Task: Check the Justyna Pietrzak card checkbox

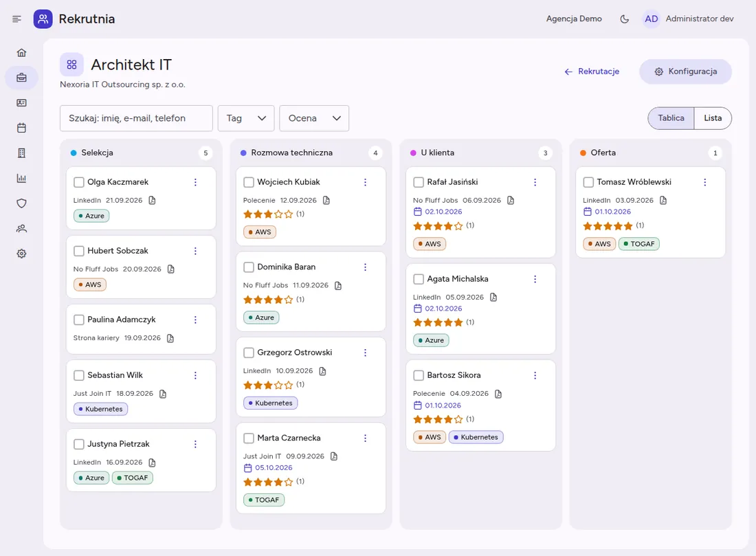Action: pyautogui.click(x=78, y=444)
